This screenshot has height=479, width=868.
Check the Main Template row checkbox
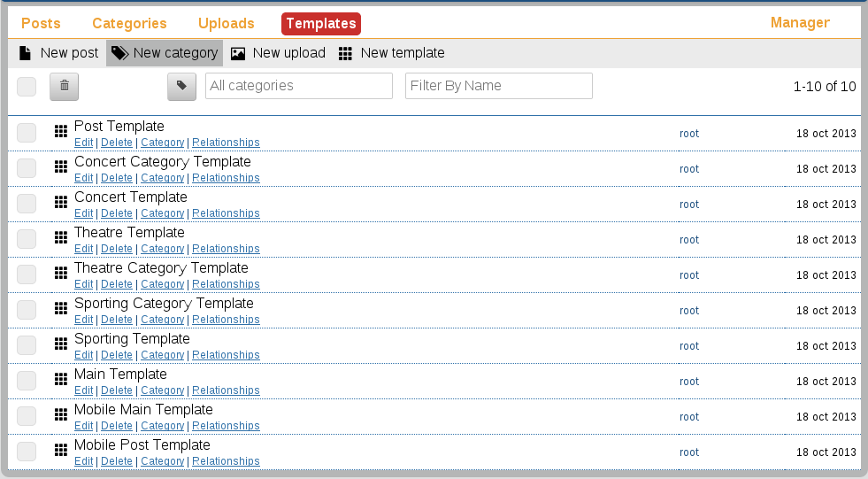point(27,381)
